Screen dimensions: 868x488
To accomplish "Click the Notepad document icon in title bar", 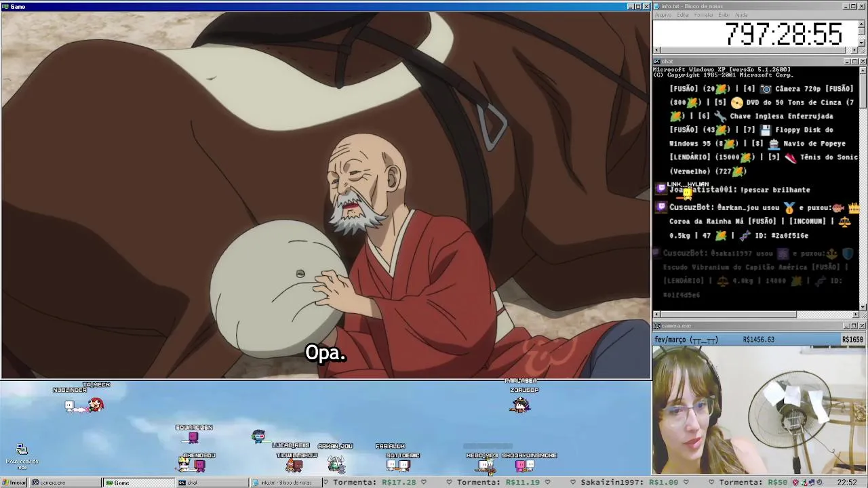I will [x=658, y=6].
